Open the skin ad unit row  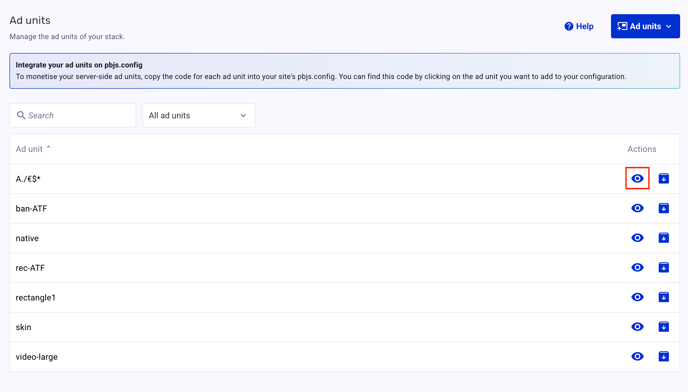[344, 327]
